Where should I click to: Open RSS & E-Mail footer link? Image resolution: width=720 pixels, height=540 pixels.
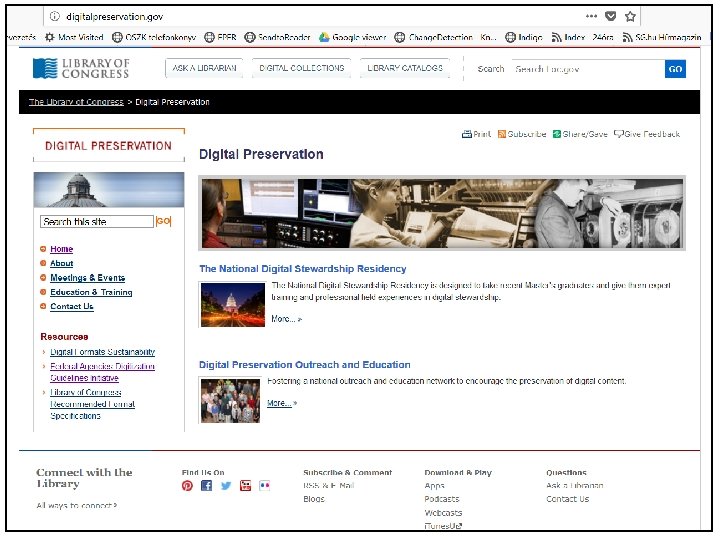click(329, 485)
